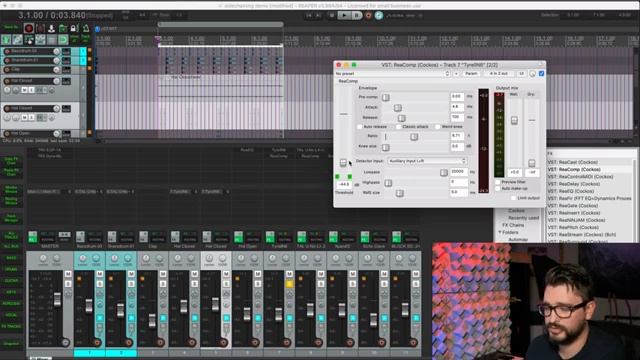Image resolution: width=640 pixels, height=360 pixels.
Task: Click the volume fader on Clap mixer channel
Action: point(152,320)
